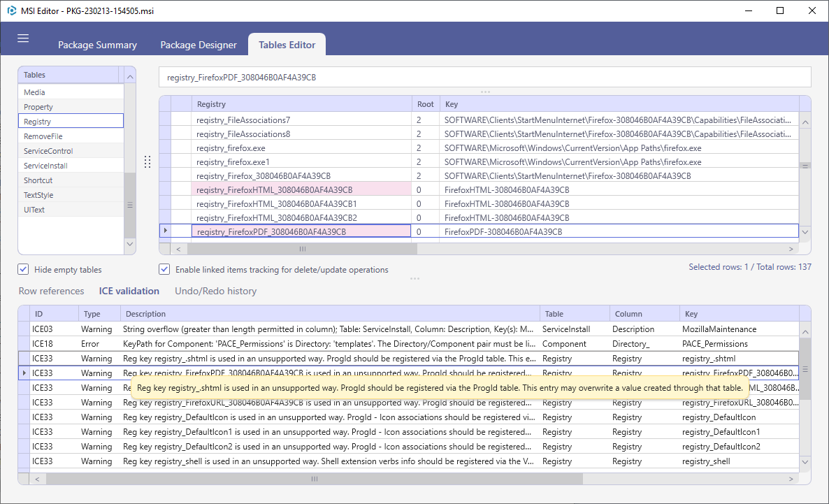The width and height of the screenshot is (829, 504).
Task: Select the TextStyle table
Action: pos(71,194)
